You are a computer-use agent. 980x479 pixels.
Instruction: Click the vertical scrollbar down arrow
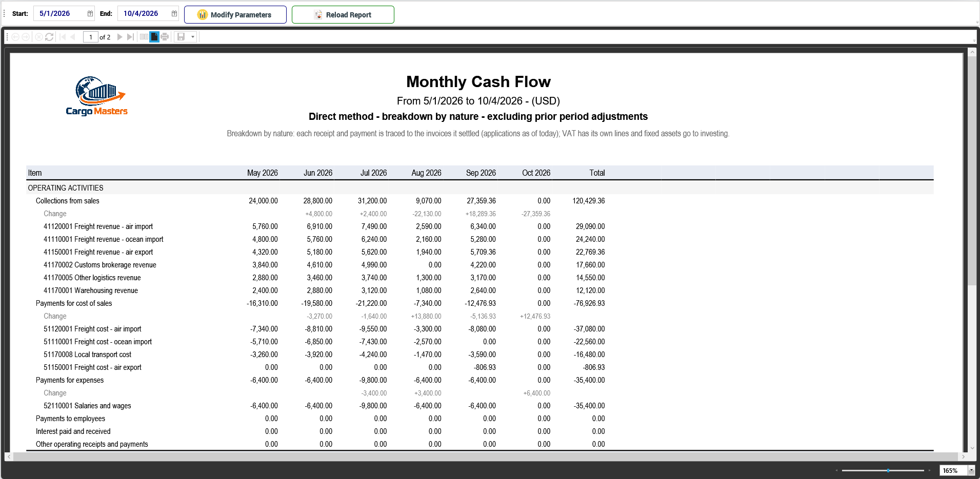[x=972, y=448]
